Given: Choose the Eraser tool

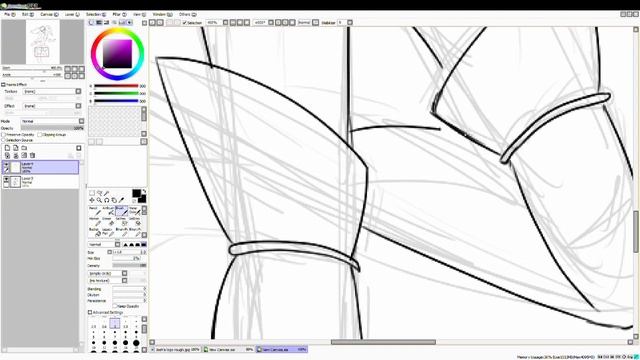Looking at the screenshot, I should point(108,222).
